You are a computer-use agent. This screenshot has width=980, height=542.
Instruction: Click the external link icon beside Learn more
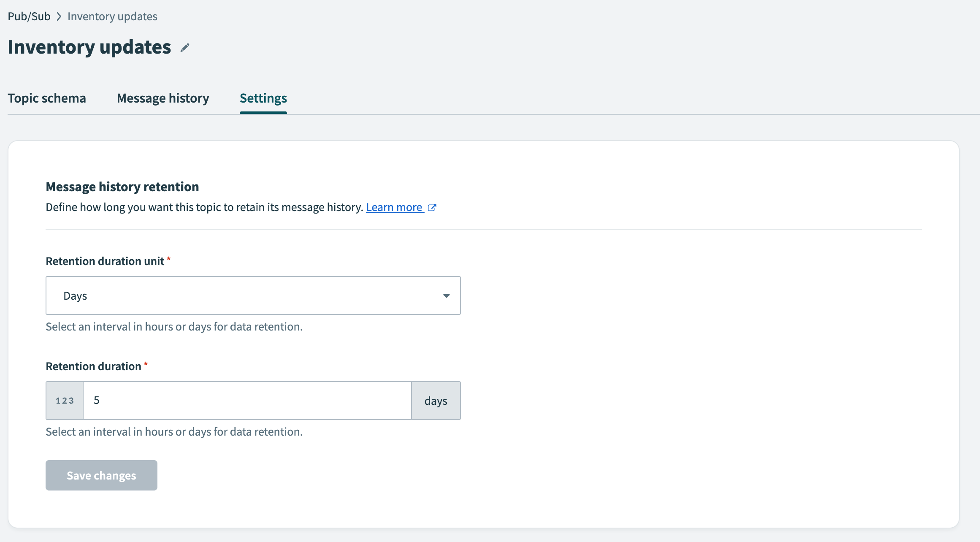(x=432, y=207)
